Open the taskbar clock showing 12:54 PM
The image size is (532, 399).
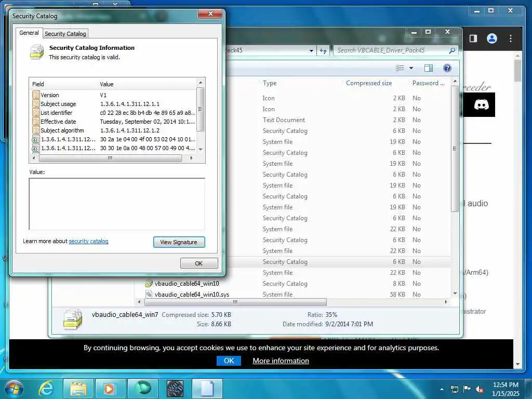point(506,389)
